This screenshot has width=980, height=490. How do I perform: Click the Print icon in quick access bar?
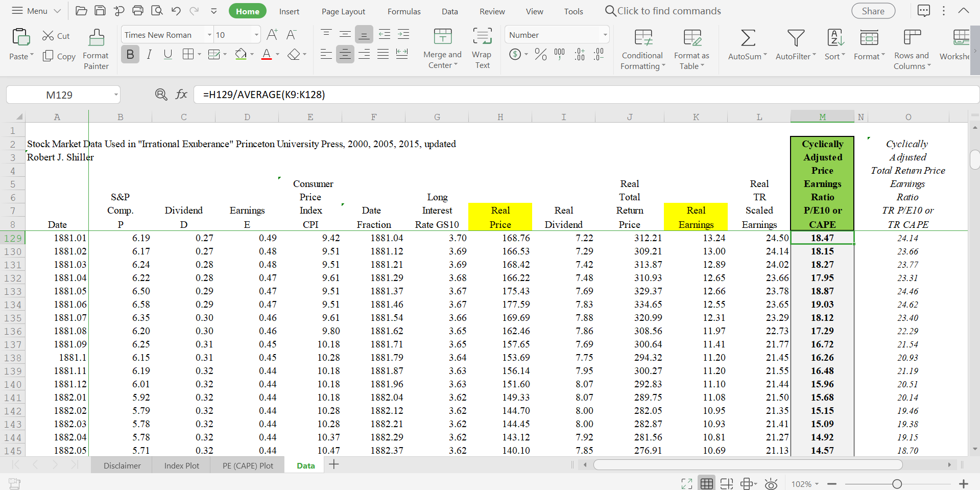tap(138, 11)
